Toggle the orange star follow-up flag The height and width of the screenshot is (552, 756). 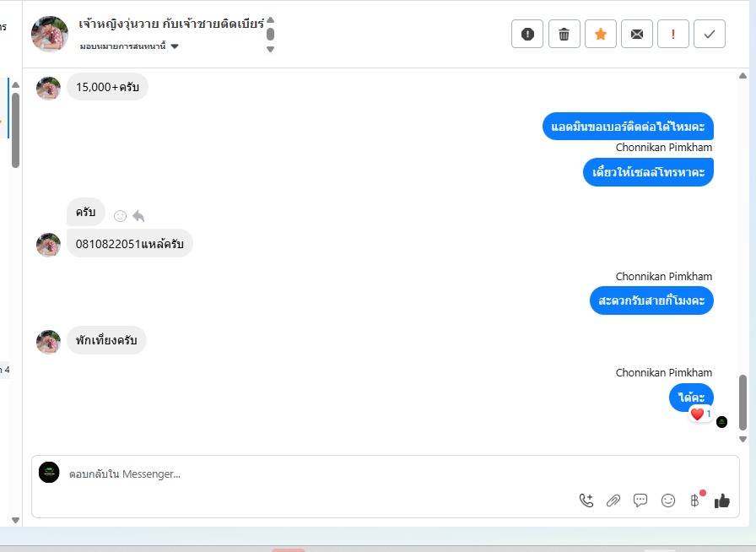click(601, 35)
